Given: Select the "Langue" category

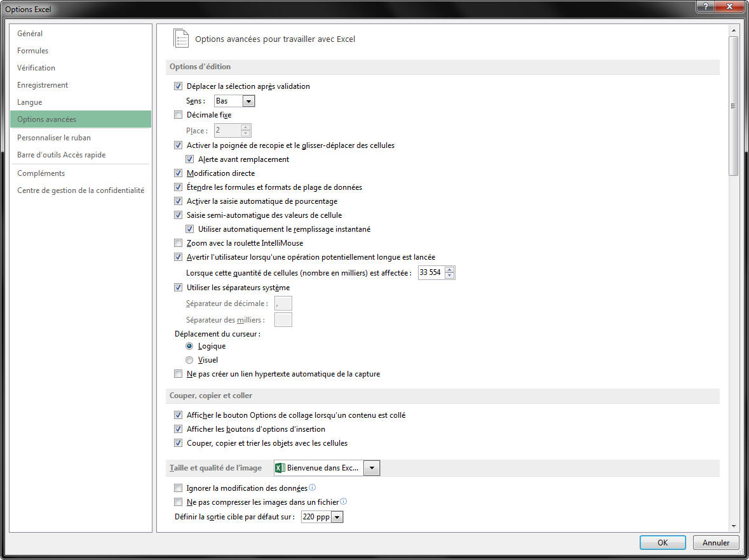Looking at the screenshot, I should [x=80, y=102].
